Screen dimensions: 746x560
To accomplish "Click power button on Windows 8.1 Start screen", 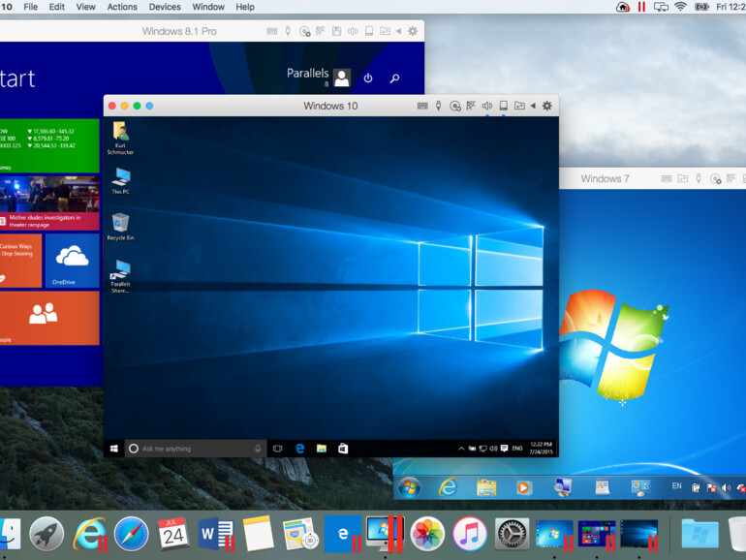I will [368, 78].
